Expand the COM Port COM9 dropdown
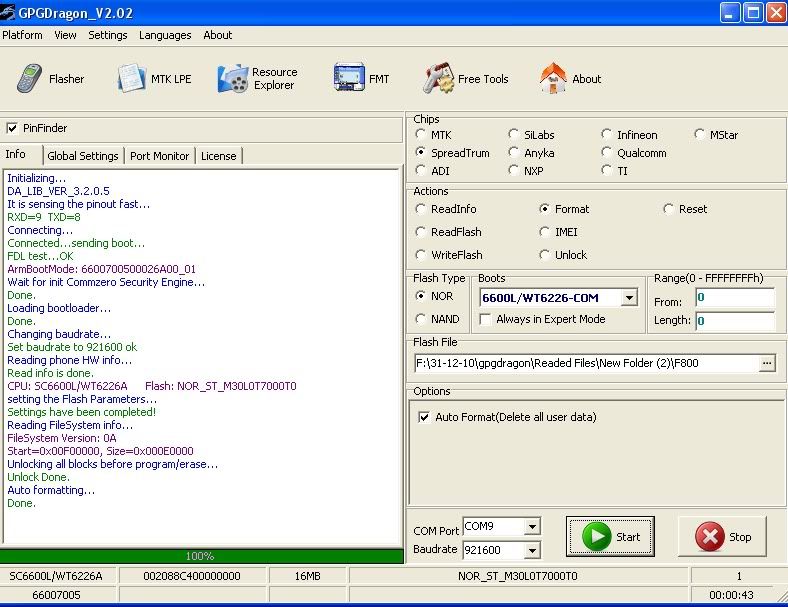 click(532, 527)
